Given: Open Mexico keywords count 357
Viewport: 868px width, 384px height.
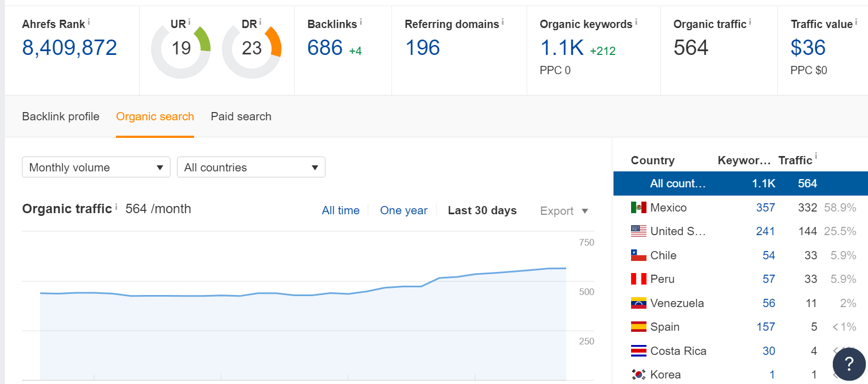Looking at the screenshot, I should click(765, 208).
